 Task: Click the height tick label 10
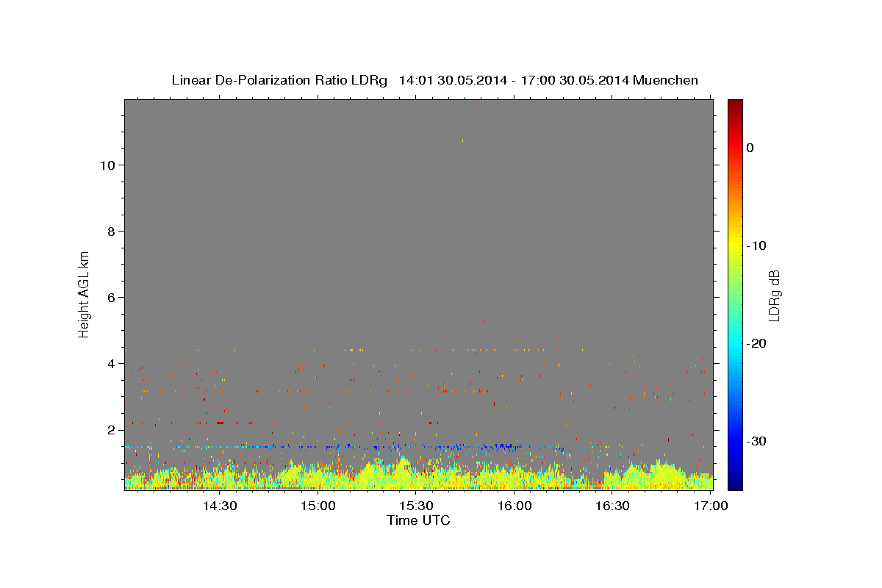[107, 165]
